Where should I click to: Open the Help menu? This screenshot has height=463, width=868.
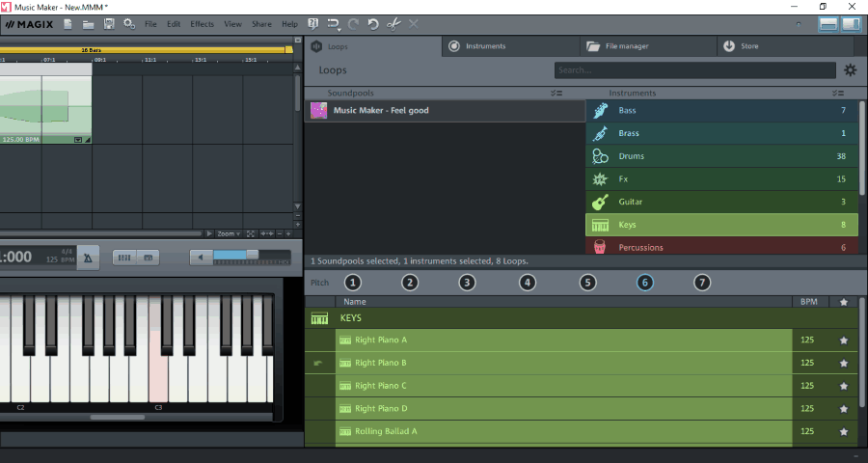tap(289, 24)
